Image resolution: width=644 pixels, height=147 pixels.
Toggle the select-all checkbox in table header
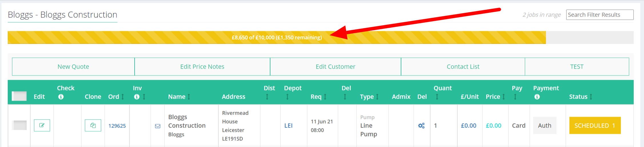[19, 96]
